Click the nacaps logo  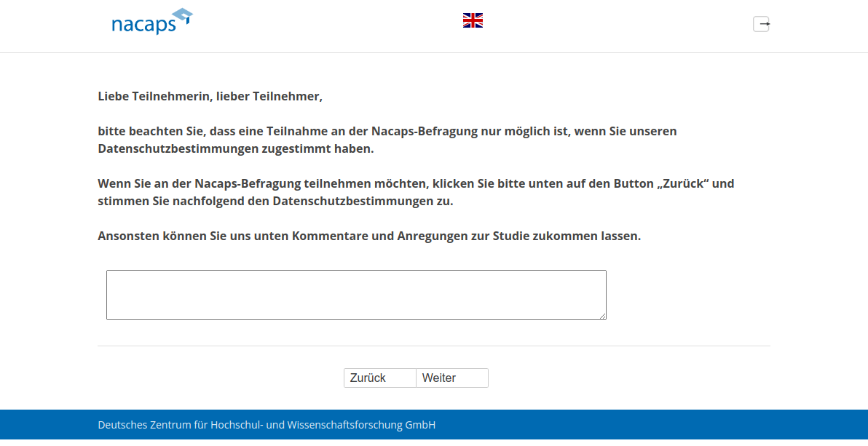(x=151, y=21)
